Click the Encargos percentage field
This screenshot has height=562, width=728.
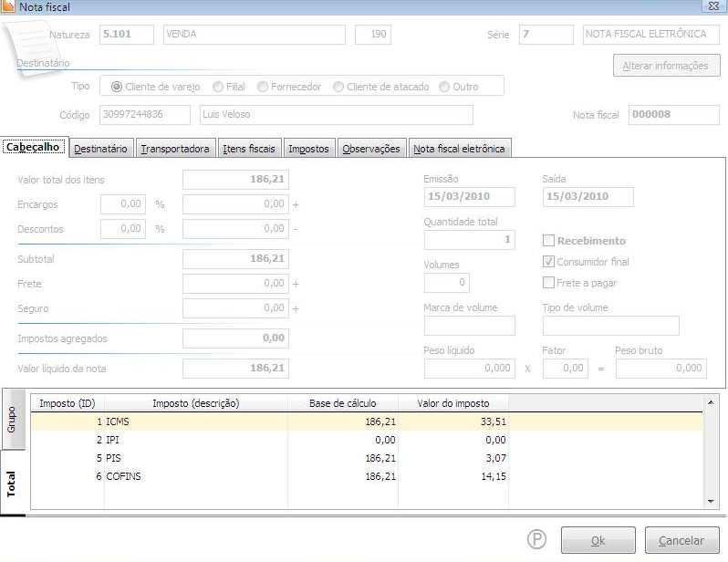(123, 204)
